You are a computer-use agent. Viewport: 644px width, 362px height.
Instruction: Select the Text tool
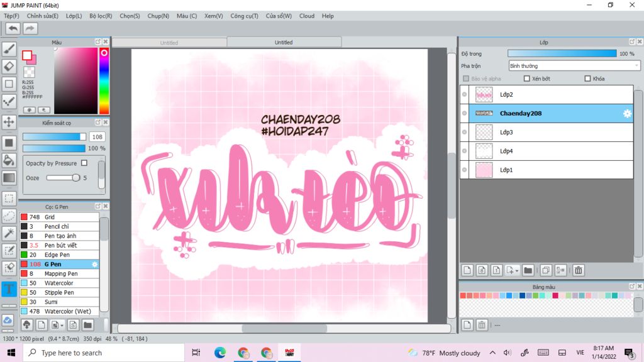9,289
